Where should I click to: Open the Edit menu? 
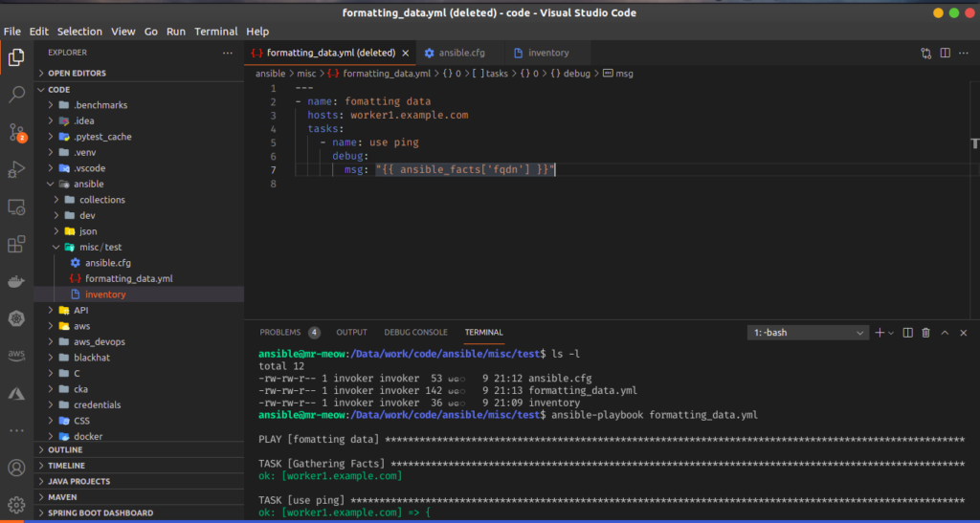(38, 32)
